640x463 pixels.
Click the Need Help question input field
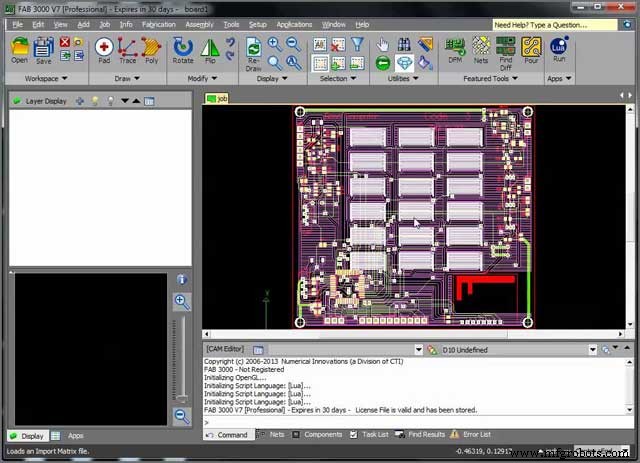click(555, 25)
